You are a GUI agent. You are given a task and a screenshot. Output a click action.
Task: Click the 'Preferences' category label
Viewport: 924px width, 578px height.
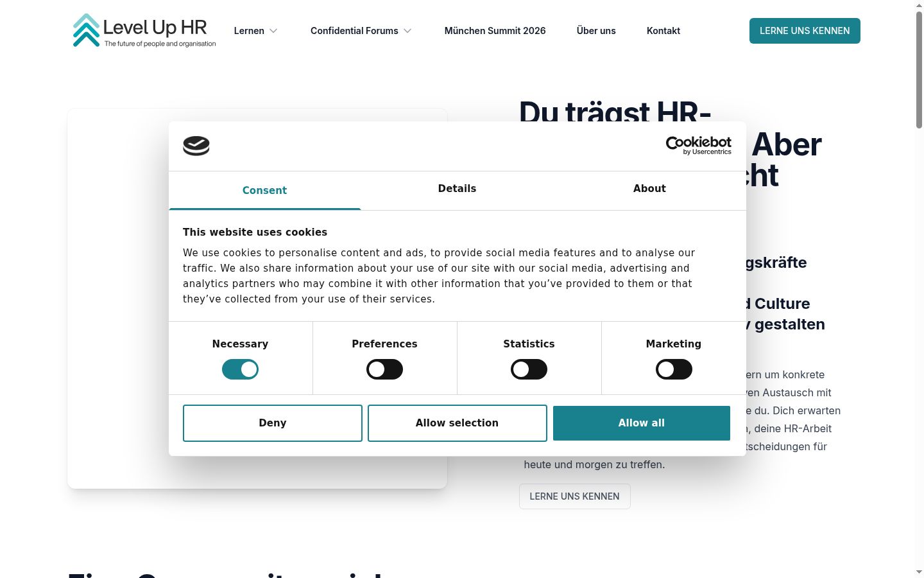click(384, 344)
